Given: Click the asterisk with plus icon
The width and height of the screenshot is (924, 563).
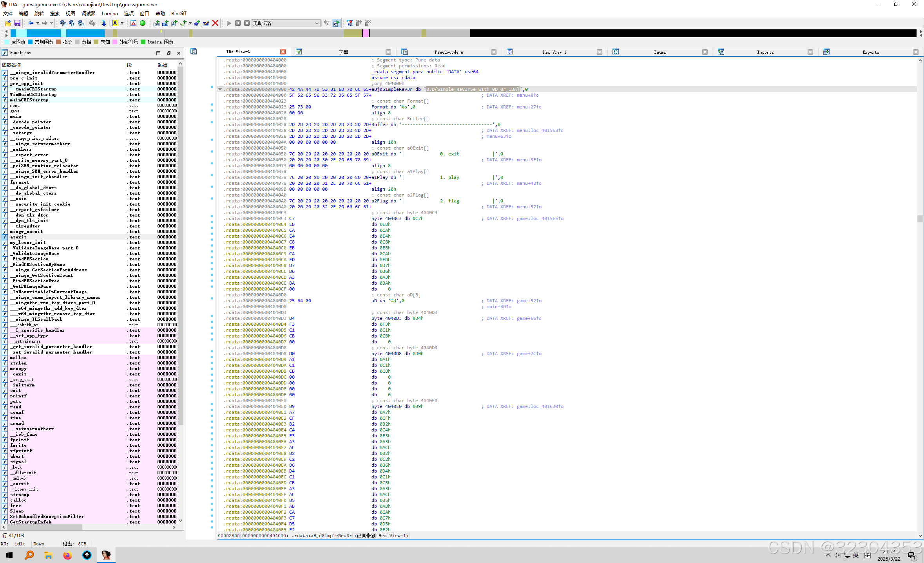Looking at the screenshot, I should [197, 23].
